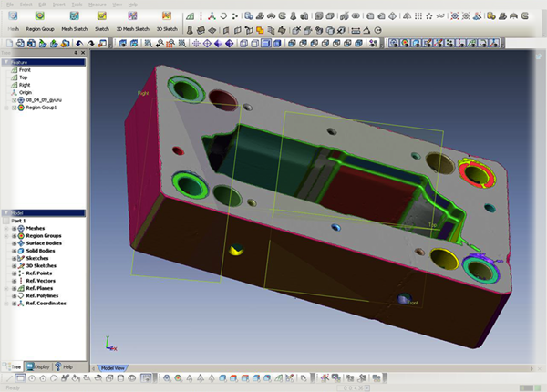Select the Region Group tool
The image size is (547, 392).
point(41,16)
